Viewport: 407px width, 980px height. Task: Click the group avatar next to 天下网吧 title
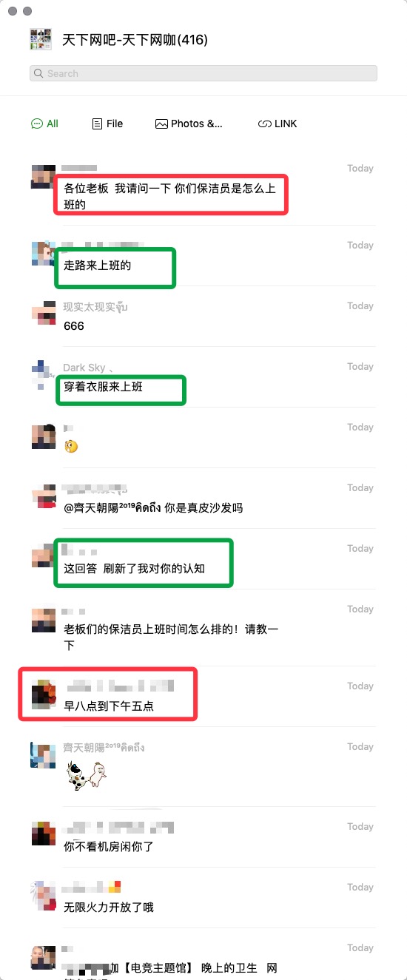point(41,39)
